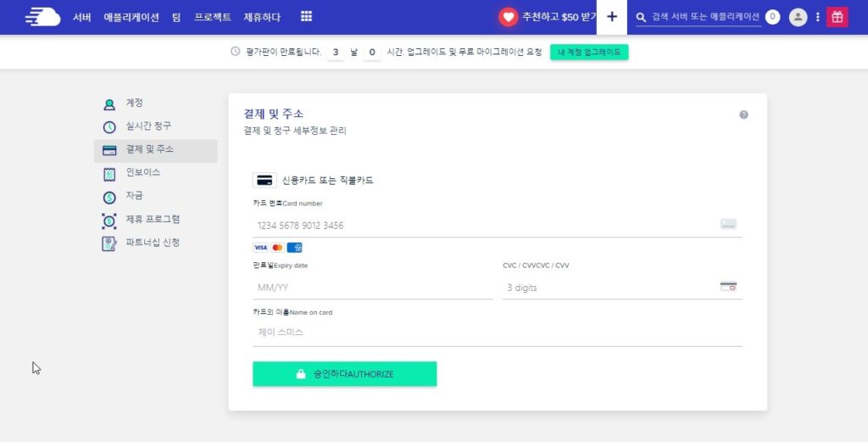The width and height of the screenshot is (868, 442).
Task: Click the card icon in card number field
Action: coord(728,224)
